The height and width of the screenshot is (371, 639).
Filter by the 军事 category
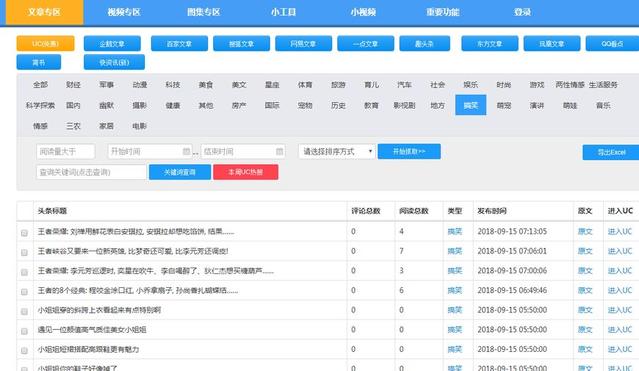pyautogui.click(x=106, y=85)
